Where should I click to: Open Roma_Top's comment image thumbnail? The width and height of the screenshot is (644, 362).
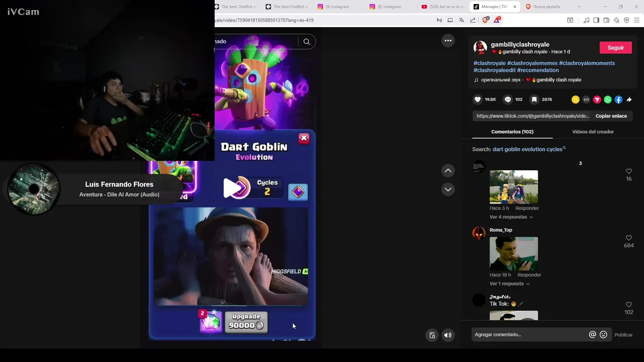pos(514,253)
